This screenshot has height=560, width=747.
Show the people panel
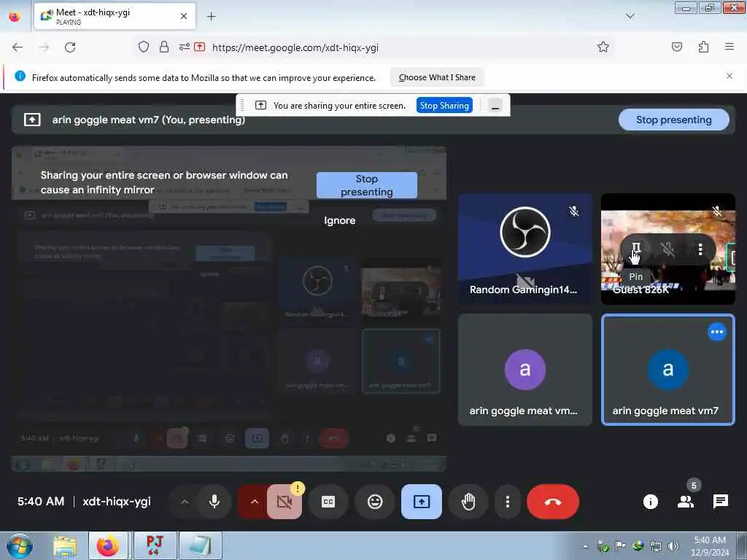[x=686, y=501]
